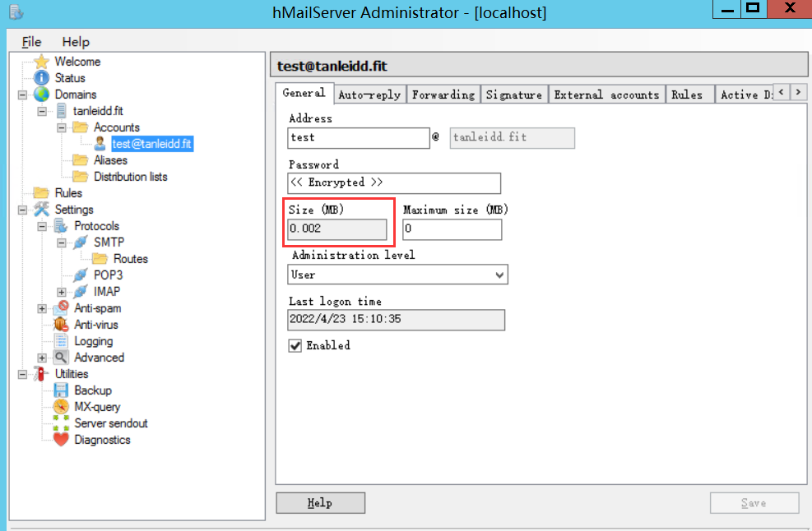
Task: Click the Protocols icon
Action: [61, 226]
